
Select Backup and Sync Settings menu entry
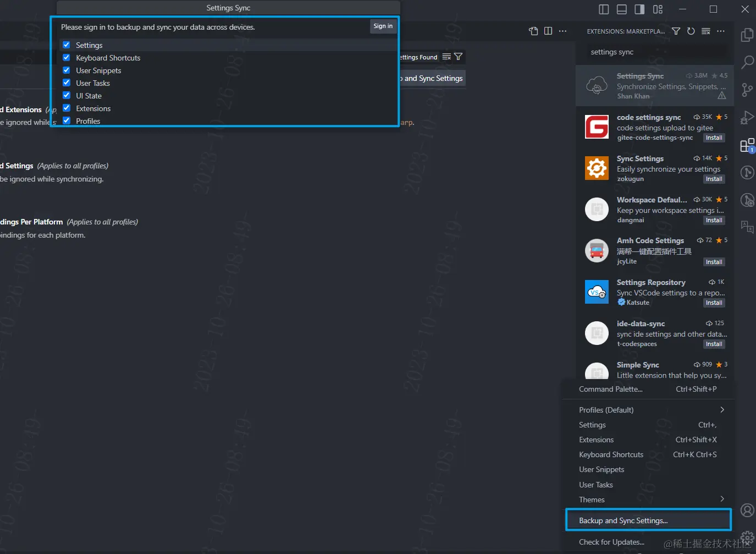point(649,520)
